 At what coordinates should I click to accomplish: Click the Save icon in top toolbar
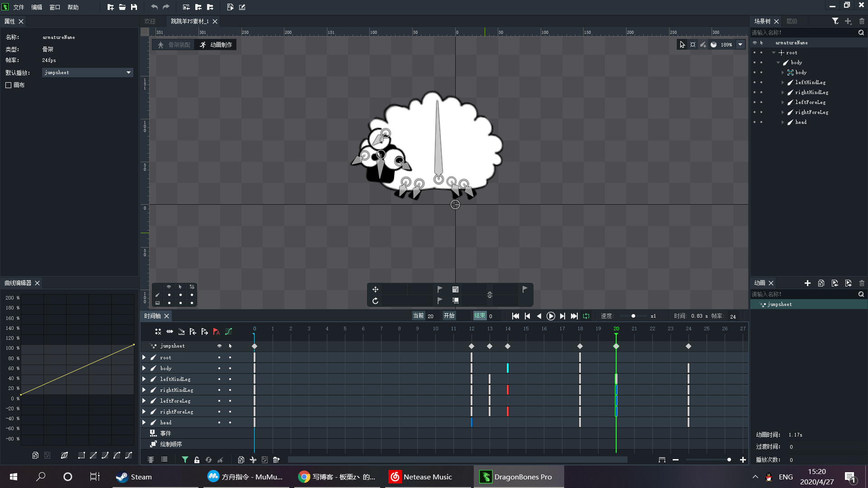pyautogui.click(x=134, y=7)
